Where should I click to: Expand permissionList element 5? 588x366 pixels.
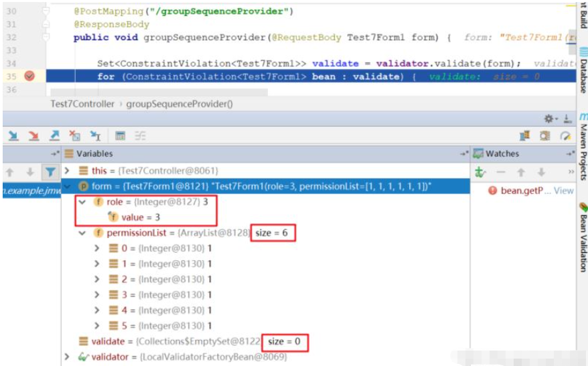click(x=96, y=326)
